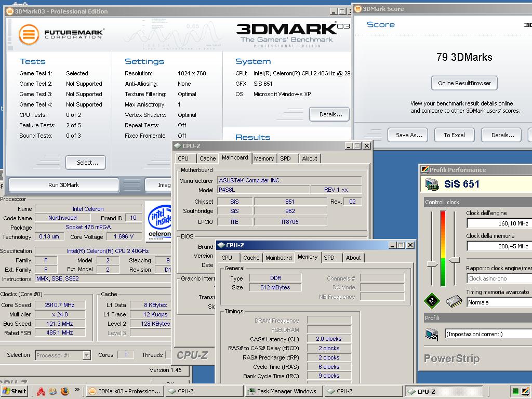532x399 pixels.
Task: Click the CAS# Latency value 2.0 clocks
Action: pos(329,339)
